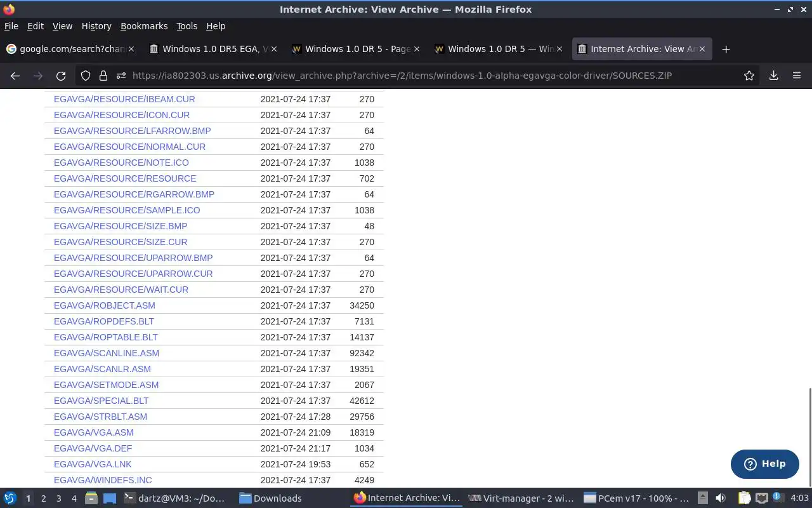The image size is (812, 508).
Task: Open the EGAVGA/RESOURCE/NORMAL.CUR link
Action: tap(129, 147)
